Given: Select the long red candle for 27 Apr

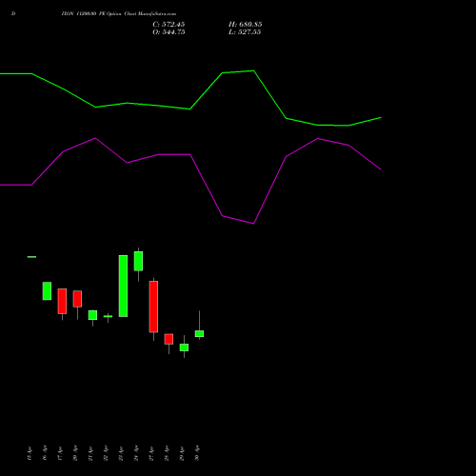Looking at the screenshot, I should pyautogui.click(x=153, y=307).
